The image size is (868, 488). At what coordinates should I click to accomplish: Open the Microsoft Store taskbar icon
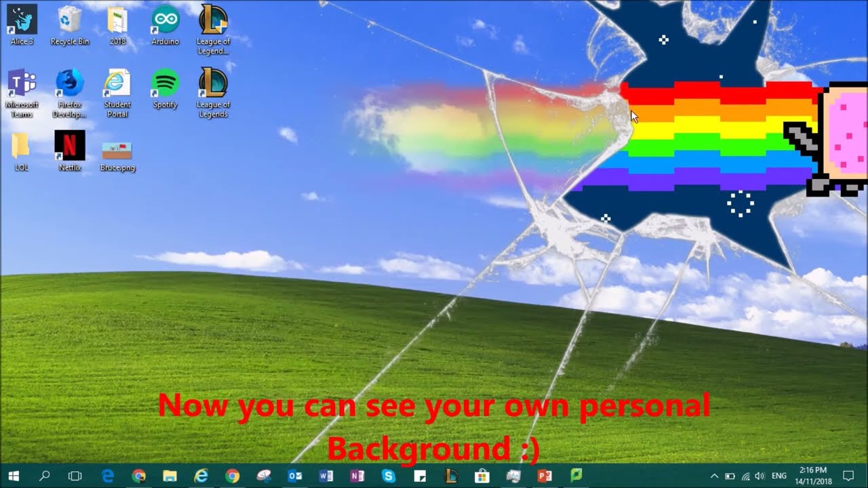pyautogui.click(x=482, y=476)
